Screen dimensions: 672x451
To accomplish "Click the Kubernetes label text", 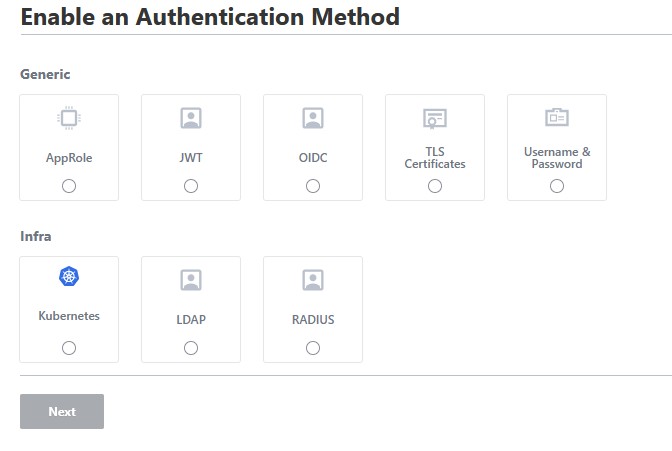I will (x=69, y=316).
